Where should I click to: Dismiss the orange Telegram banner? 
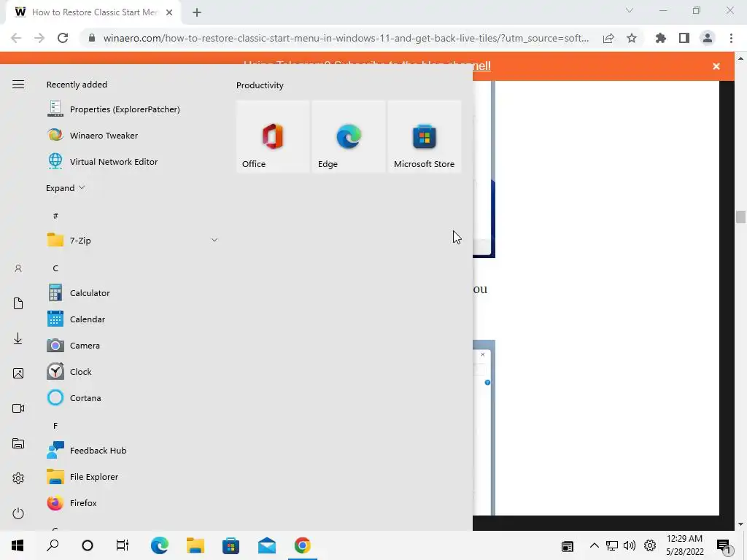pos(716,66)
